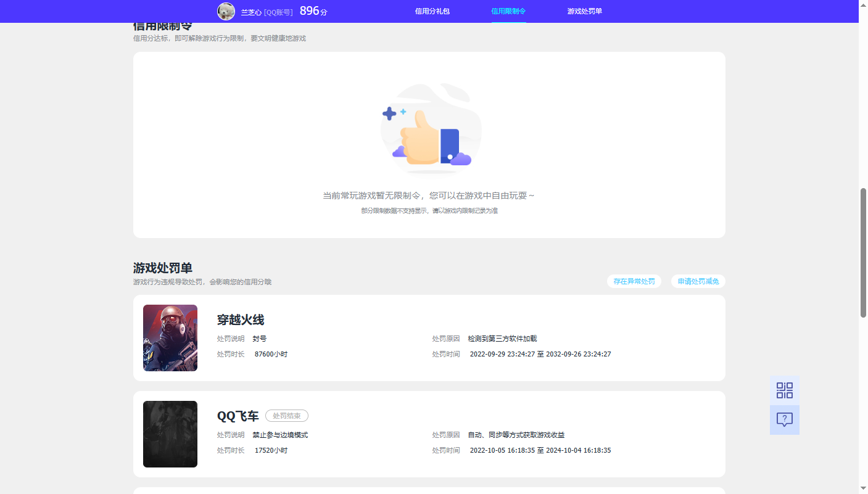This screenshot has width=868, height=494.
Task: Click the 2022-09-29 to 2032-09-26 penalty time range
Action: tap(540, 354)
